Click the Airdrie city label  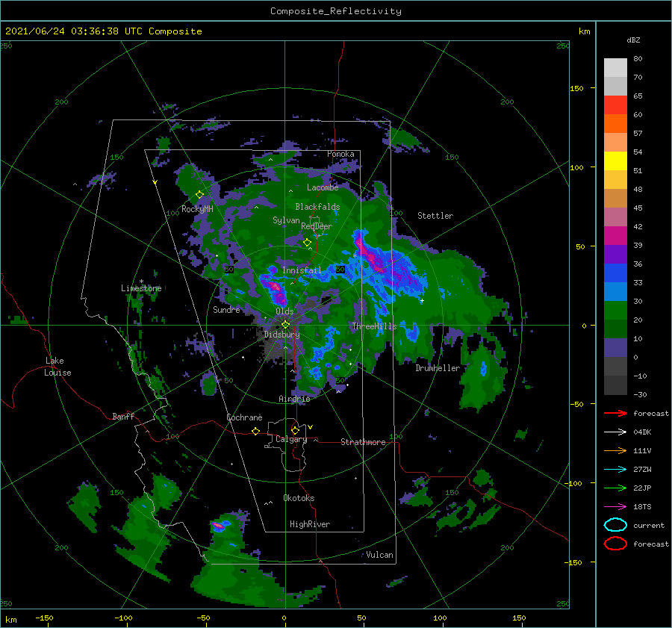[x=294, y=399]
